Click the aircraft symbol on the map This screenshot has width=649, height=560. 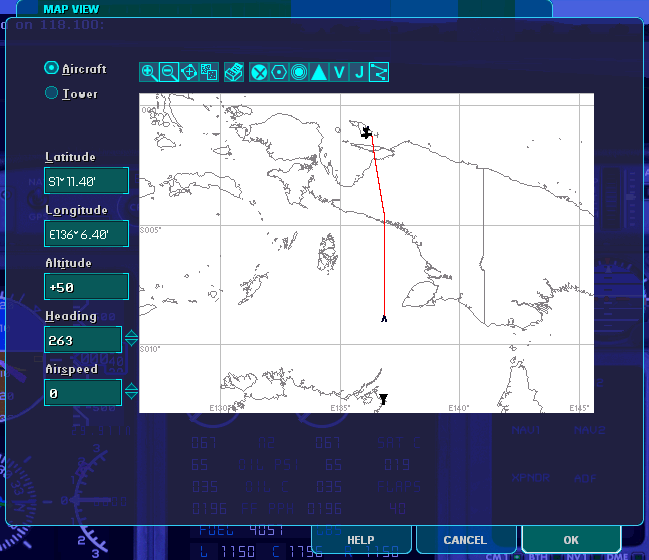pos(366,132)
